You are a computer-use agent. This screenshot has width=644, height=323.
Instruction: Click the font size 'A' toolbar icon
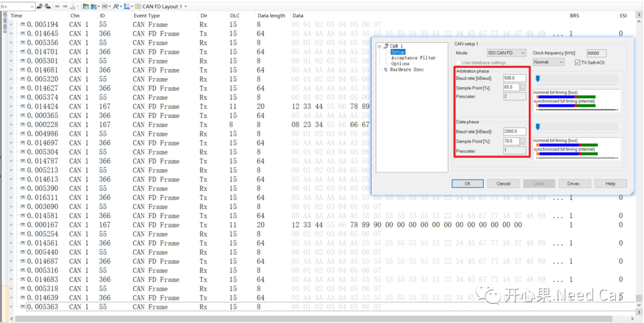click(x=116, y=6)
